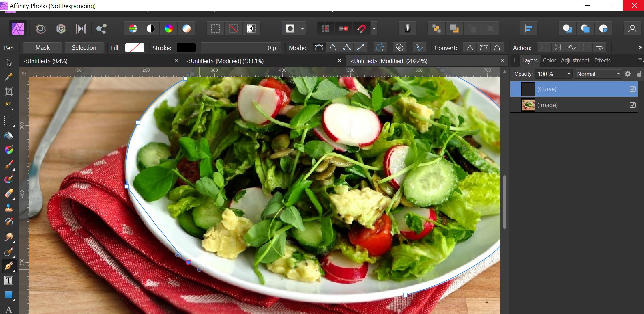Apply Auto White Balance
Viewport: 644px width, 314px height.
pyautogui.click(x=186, y=29)
